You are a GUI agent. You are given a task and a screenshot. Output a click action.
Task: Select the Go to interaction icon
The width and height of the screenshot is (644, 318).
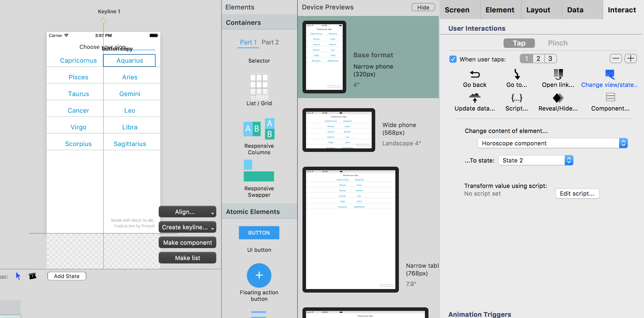[517, 74]
